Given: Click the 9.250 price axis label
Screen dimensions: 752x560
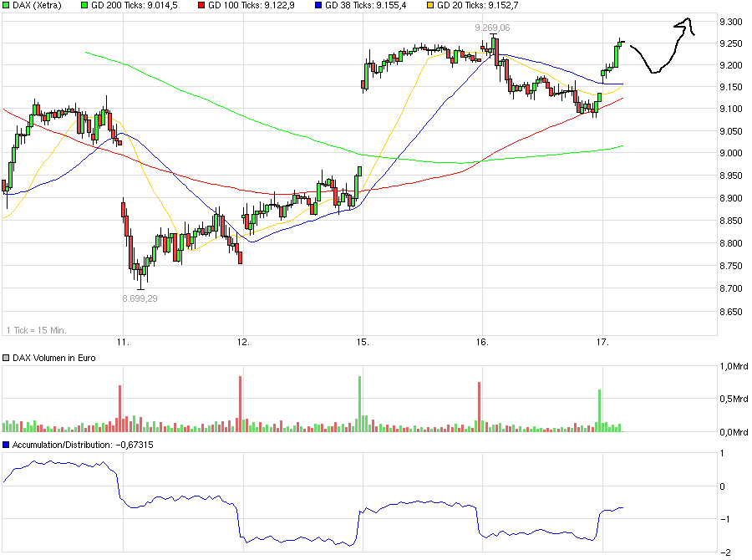Looking at the screenshot, I should 731,43.
